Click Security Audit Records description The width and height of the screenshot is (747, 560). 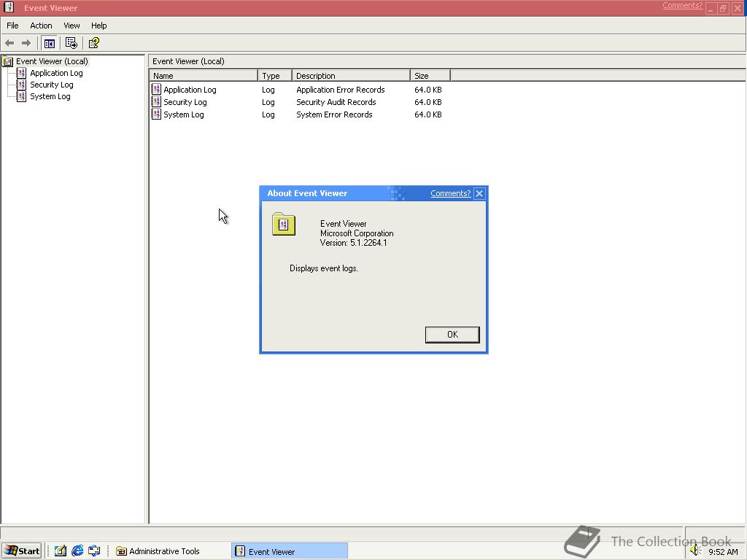click(x=336, y=102)
